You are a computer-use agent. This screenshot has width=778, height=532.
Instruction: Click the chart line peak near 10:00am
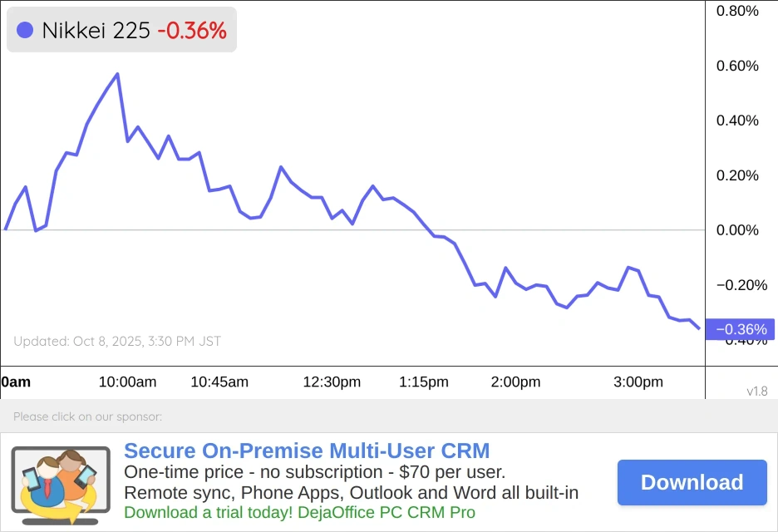[117, 74]
